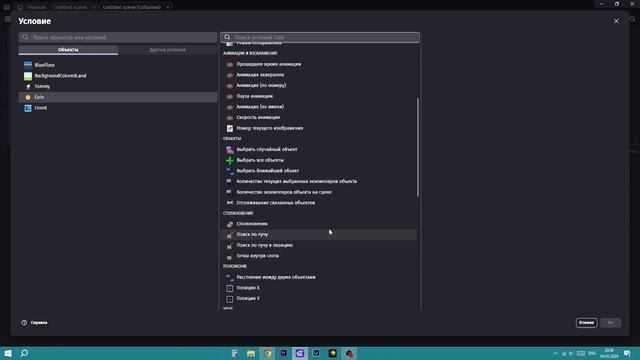The width and height of the screenshot is (640, 360).
Task: Click the Номер текущего изображения icon
Action: (x=230, y=128)
